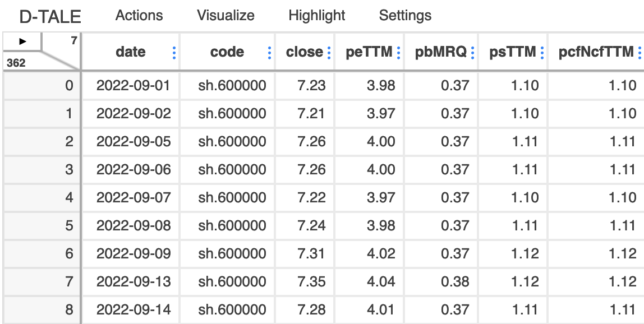Select the date column header
This screenshot has width=644, height=324.
point(131,53)
